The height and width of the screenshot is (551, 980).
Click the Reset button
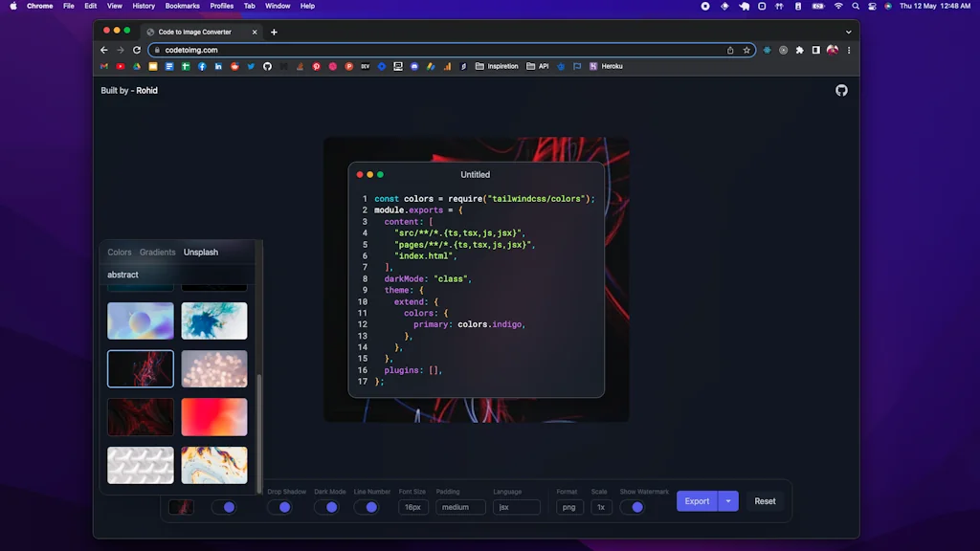(765, 500)
